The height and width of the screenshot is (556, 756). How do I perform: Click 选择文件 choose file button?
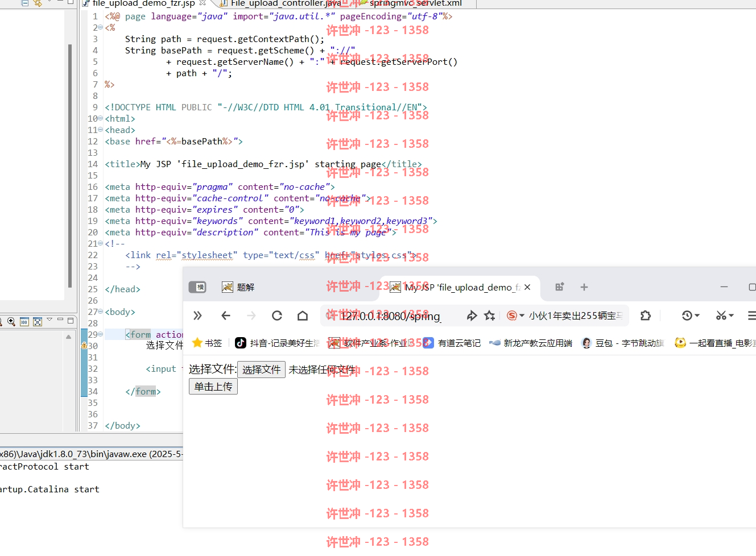[x=261, y=370]
